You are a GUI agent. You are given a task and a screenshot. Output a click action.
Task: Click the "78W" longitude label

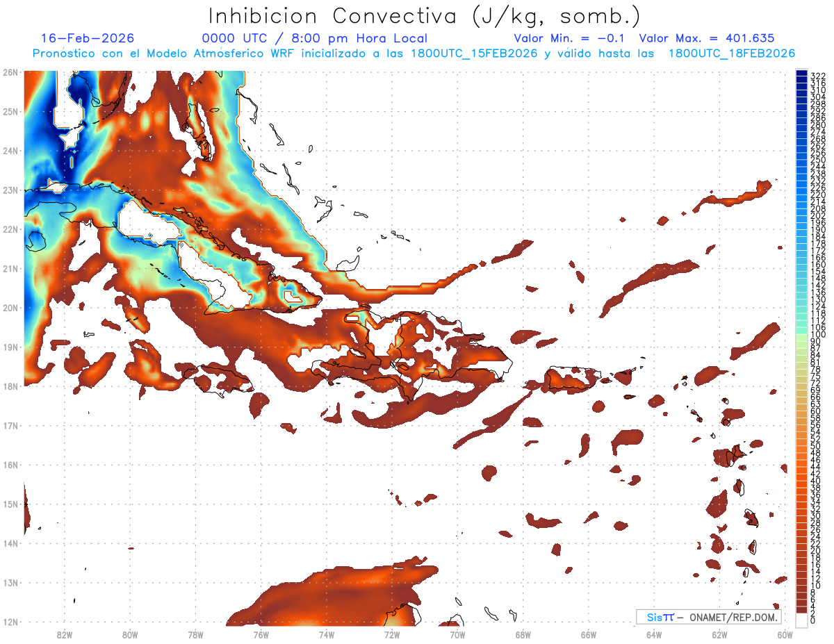(195, 634)
